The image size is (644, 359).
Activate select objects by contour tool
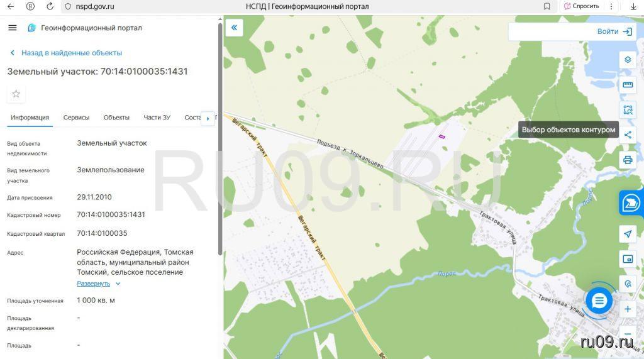627,109
